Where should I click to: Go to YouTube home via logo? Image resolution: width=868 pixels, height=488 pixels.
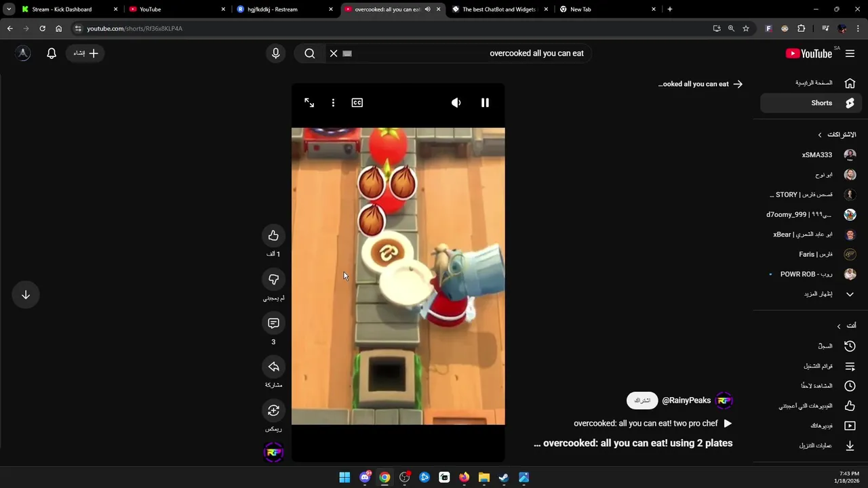click(809, 54)
